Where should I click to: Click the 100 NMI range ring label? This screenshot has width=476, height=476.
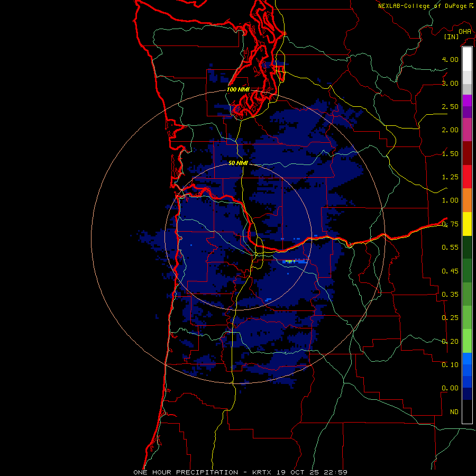(x=238, y=89)
